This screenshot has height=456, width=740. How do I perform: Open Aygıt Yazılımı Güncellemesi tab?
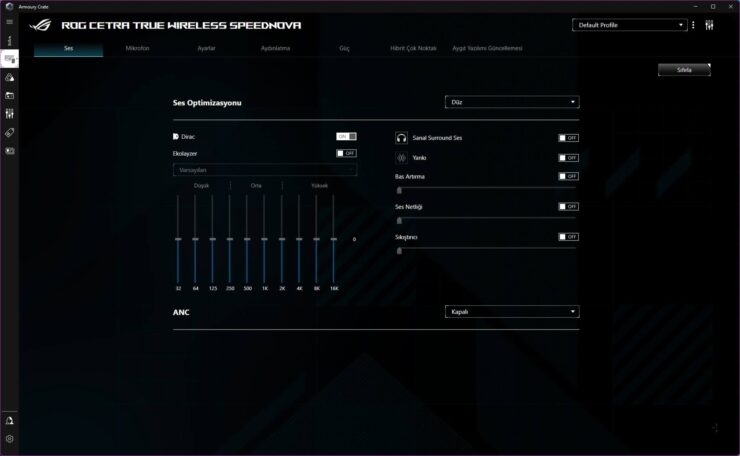pos(487,48)
